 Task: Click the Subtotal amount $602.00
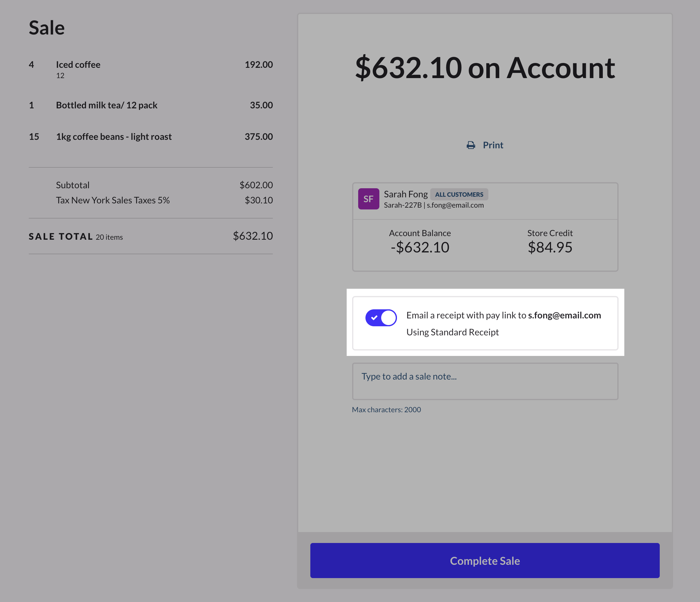[x=256, y=185]
